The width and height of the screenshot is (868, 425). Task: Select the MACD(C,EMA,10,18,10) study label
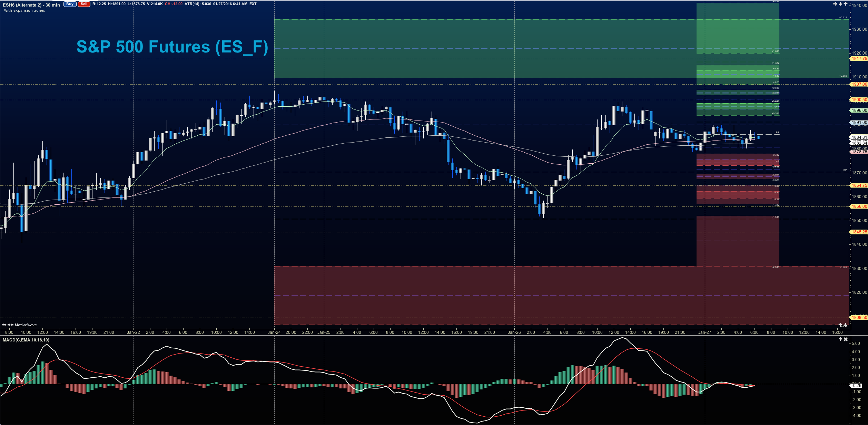coord(26,340)
